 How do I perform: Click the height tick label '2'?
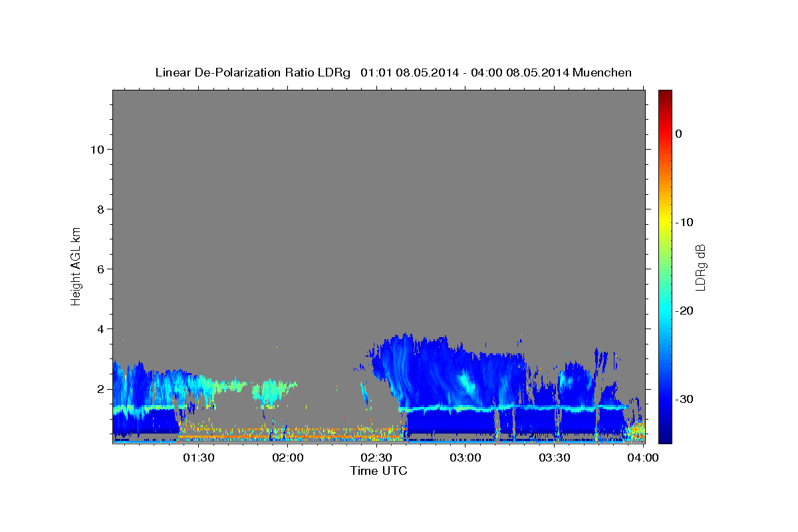pyautogui.click(x=101, y=388)
